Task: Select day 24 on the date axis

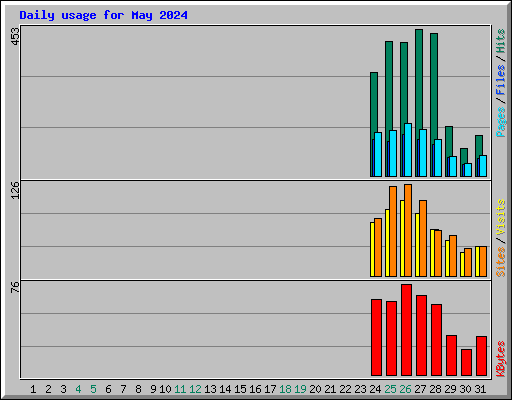Action: (x=375, y=389)
